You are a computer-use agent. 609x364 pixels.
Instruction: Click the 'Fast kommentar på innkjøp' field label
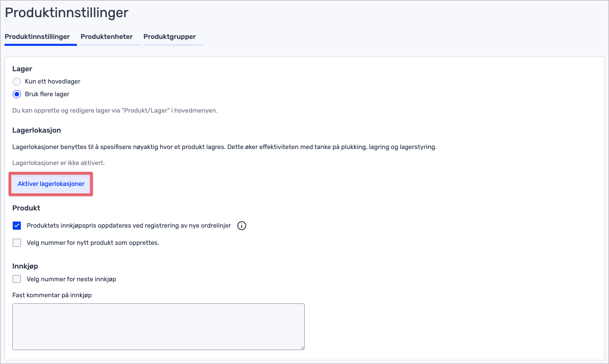click(52, 295)
